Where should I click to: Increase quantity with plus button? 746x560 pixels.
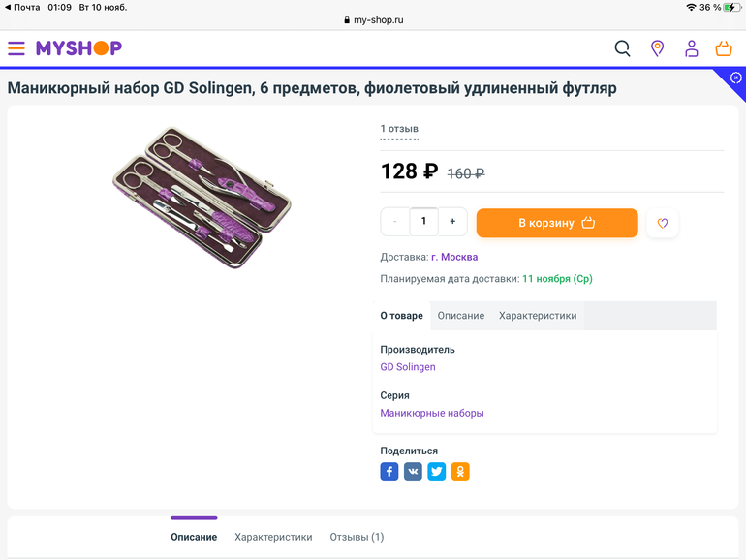pos(452,222)
